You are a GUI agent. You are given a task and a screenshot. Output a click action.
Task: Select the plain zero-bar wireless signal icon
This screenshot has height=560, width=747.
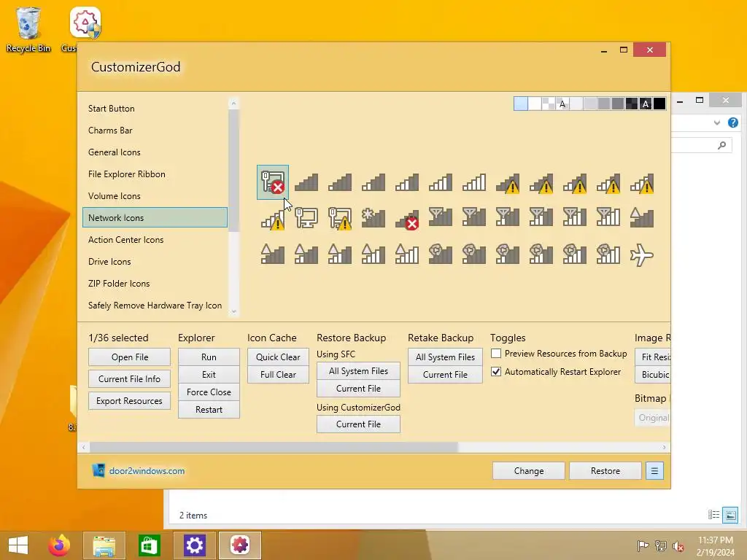pos(306,182)
